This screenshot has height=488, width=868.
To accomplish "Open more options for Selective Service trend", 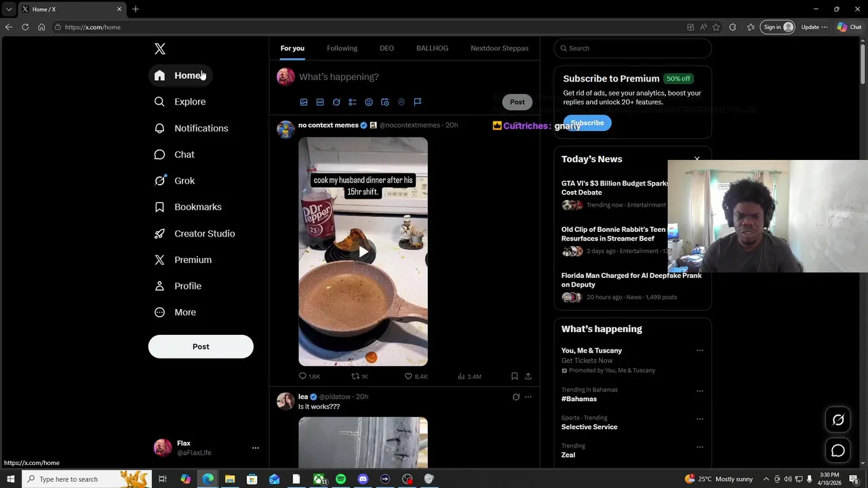I will (700, 419).
